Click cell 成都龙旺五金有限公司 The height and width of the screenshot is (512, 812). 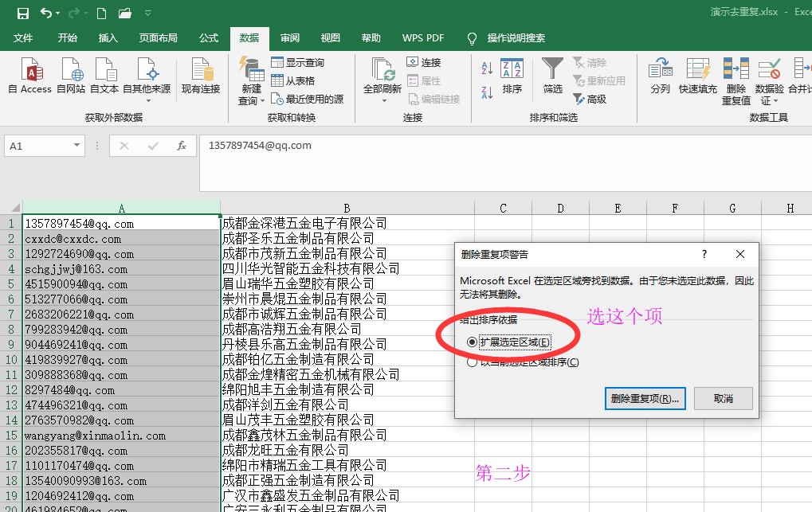pos(347,451)
